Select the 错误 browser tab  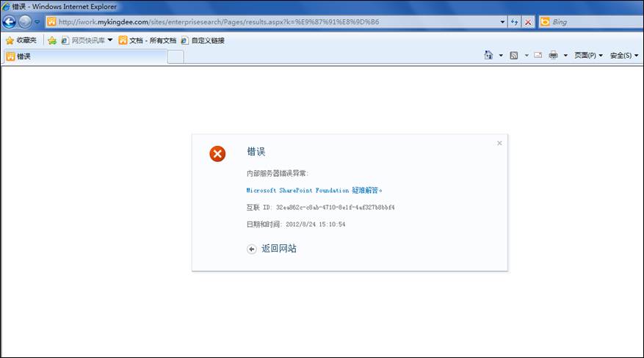coord(85,56)
